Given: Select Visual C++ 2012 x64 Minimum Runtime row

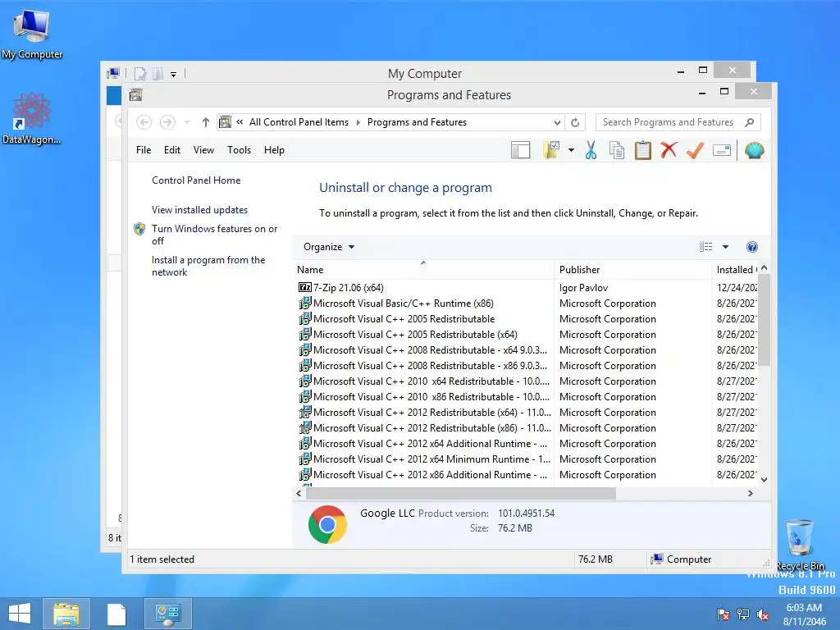Looking at the screenshot, I should pyautogui.click(x=431, y=459).
